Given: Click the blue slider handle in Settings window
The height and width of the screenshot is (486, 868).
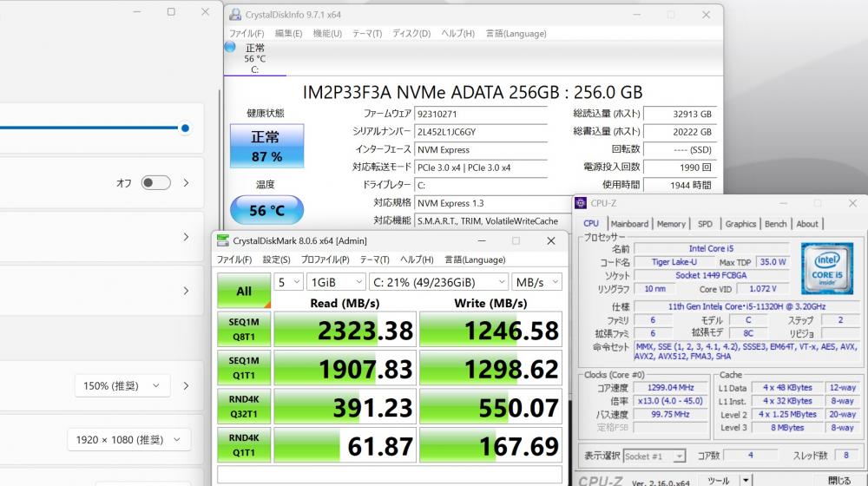Looking at the screenshot, I should tap(186, 128).
